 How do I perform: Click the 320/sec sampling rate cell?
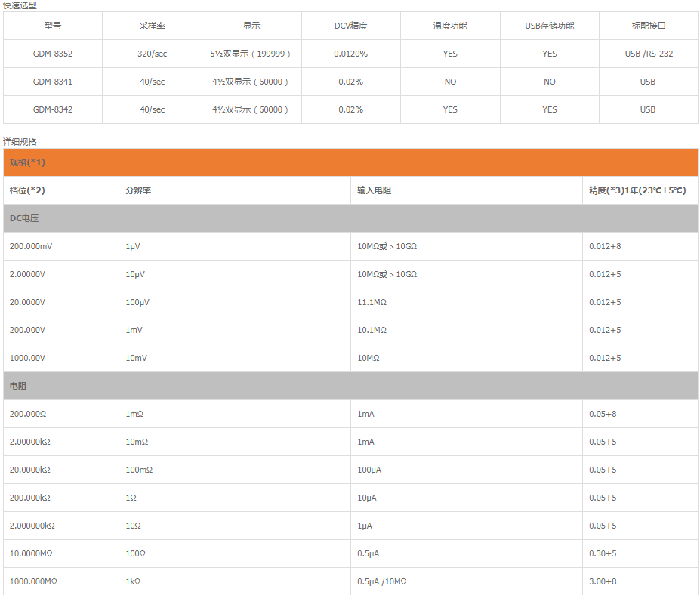click(x=153, y=54)
